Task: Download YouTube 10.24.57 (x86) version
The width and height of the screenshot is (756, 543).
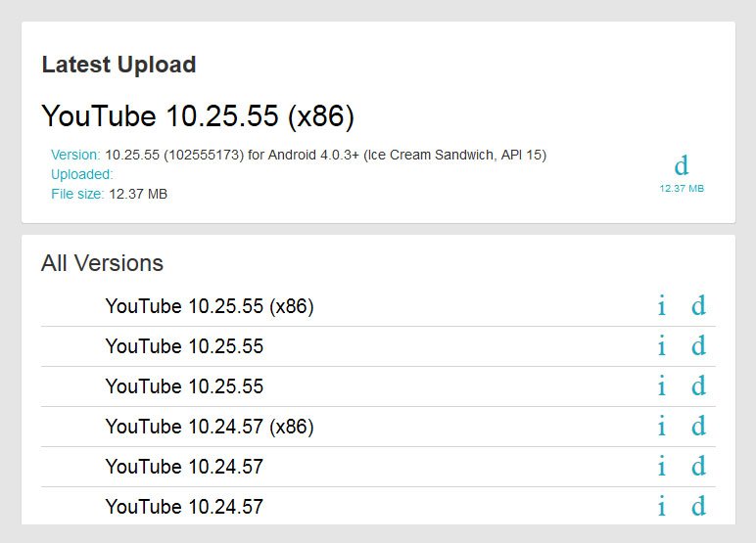Action: (x=698, y=427)
